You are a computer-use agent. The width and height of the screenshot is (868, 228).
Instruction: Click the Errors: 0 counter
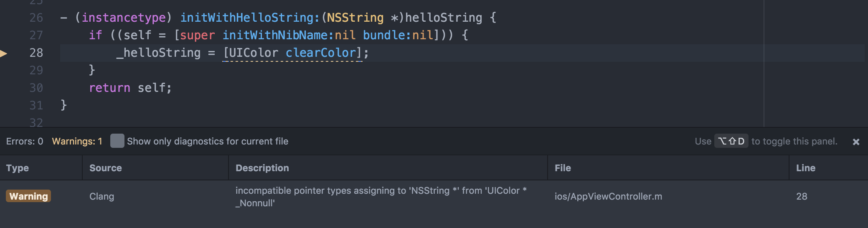25,141
